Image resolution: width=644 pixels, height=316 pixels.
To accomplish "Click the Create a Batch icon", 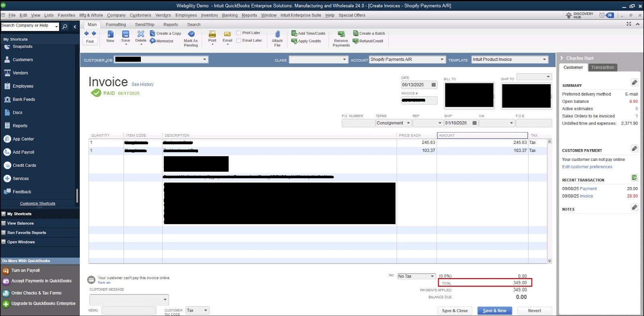I will 356,33.
